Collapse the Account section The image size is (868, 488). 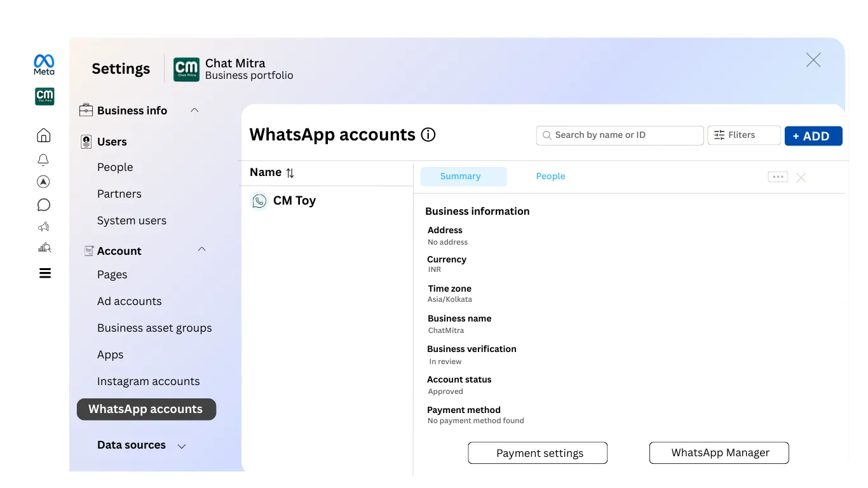[x=201, y=249]
